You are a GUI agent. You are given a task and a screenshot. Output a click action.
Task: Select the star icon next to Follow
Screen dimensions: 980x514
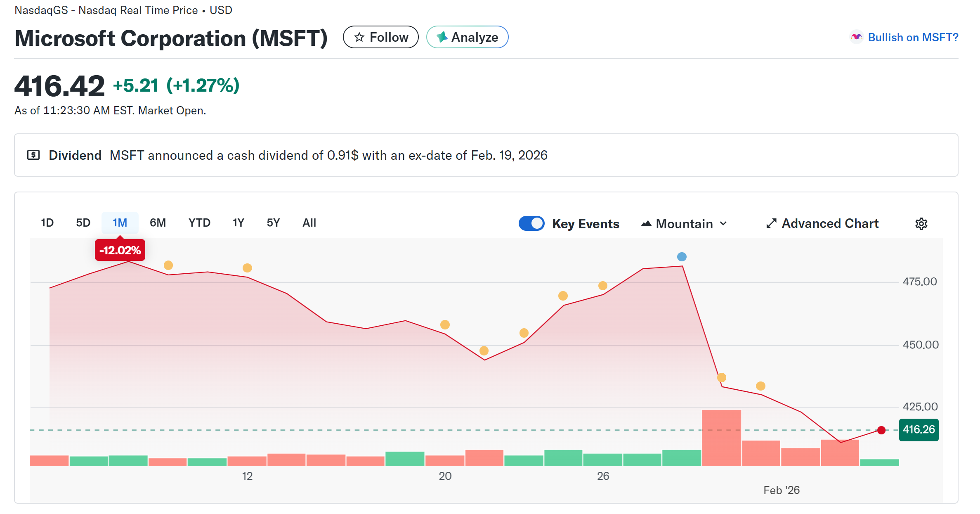point(359,37)
